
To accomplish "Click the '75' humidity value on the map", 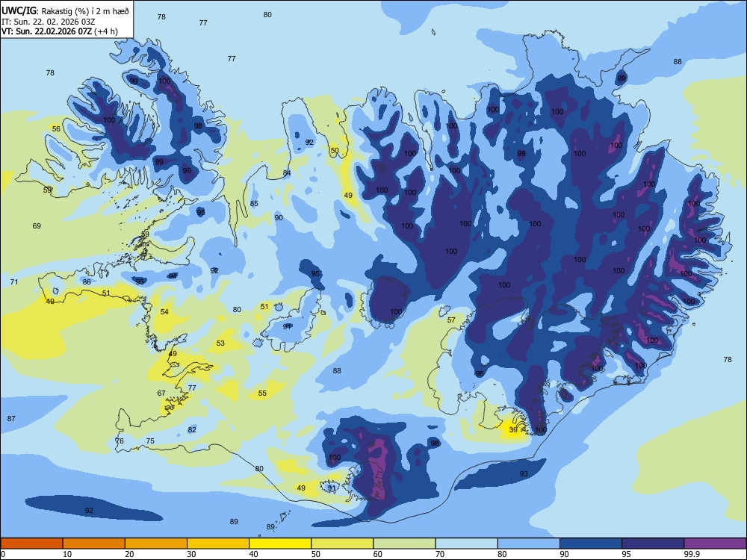I will [x=150, y=441].
